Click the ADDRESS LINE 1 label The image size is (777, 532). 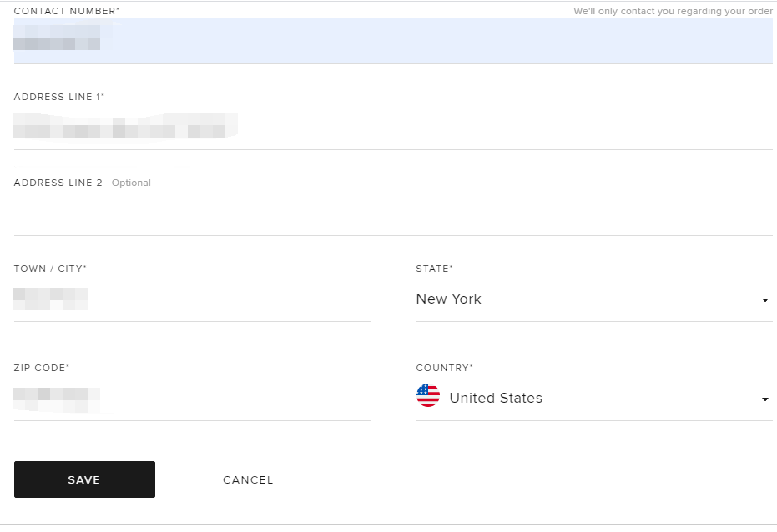tap(58, 97)
